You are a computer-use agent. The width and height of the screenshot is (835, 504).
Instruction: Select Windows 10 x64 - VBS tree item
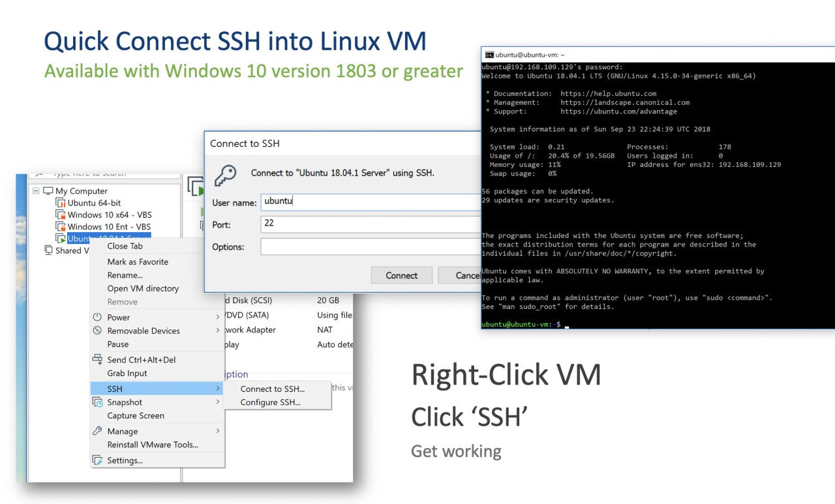click(x=110, y=215)
